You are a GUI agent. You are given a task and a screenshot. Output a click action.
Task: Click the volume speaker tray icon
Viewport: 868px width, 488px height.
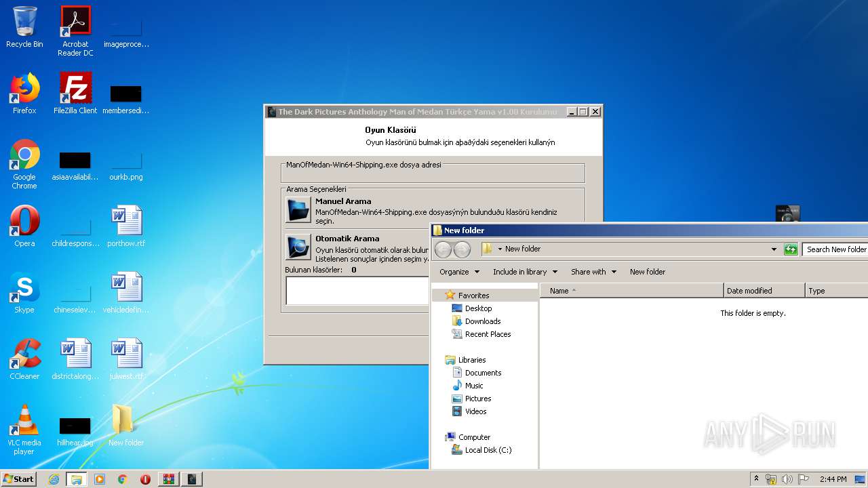tap(787, 479)
